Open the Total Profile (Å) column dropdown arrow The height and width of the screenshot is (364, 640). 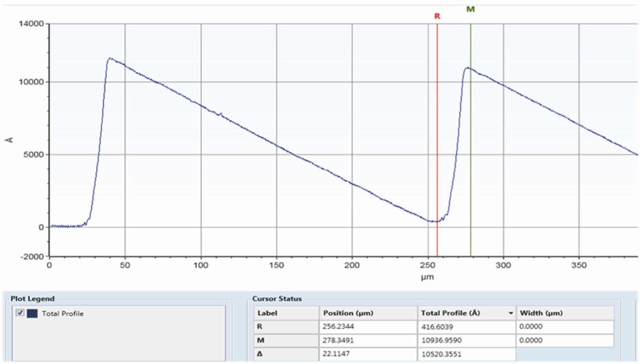pos(511,313)
